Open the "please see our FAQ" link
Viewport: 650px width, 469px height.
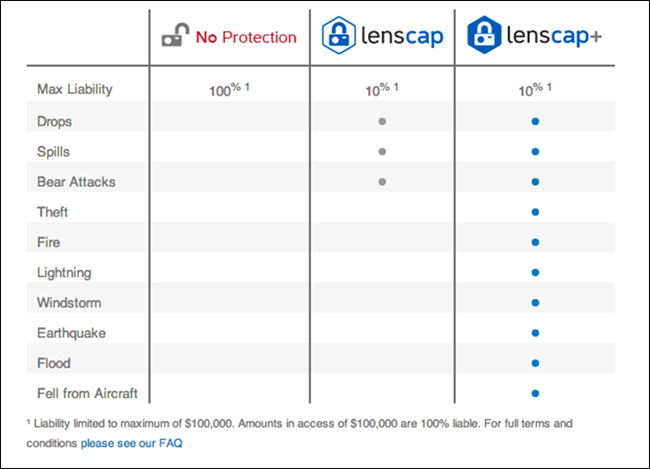131,442
